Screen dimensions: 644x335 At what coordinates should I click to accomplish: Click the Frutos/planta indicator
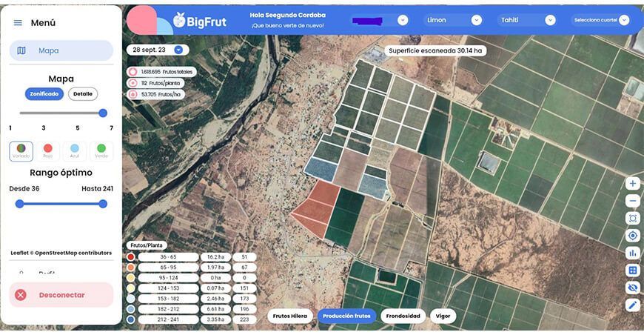[x=155, y=83]
